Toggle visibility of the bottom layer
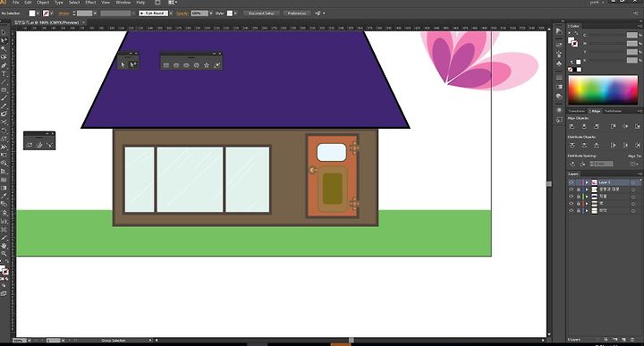 point(572,211)
